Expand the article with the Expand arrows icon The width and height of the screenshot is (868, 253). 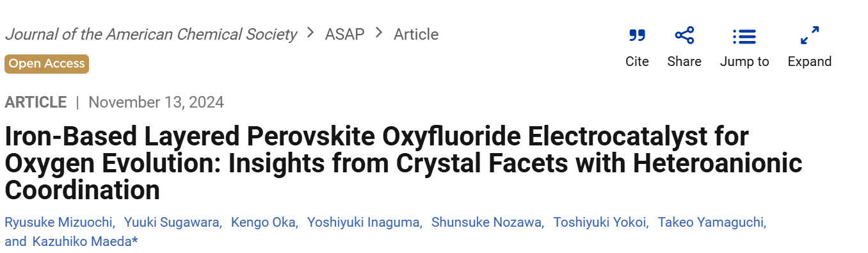pyautogui.click(x=810, y=36)
